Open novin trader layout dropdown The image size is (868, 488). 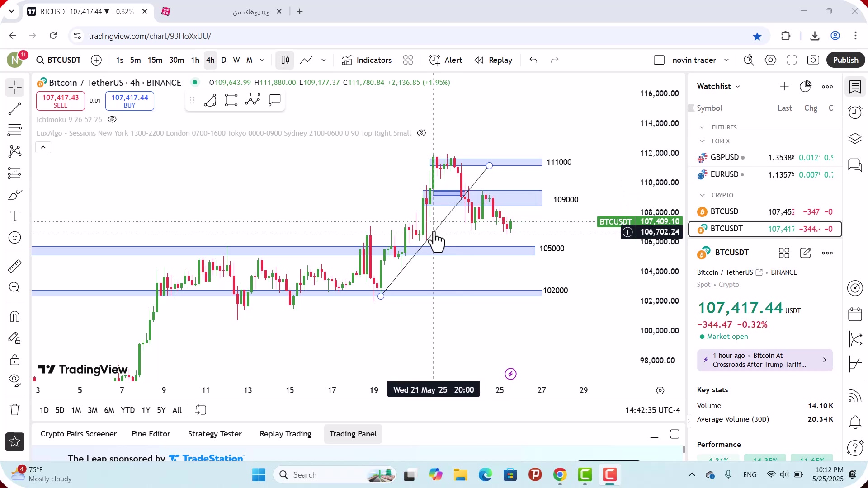pyautogui.click(x=726, y=60)
